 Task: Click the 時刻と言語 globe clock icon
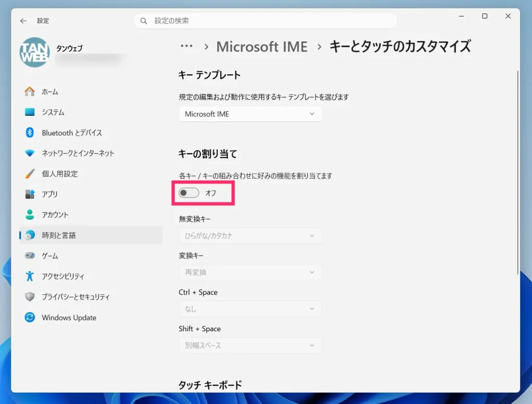(x=30, y=235)
